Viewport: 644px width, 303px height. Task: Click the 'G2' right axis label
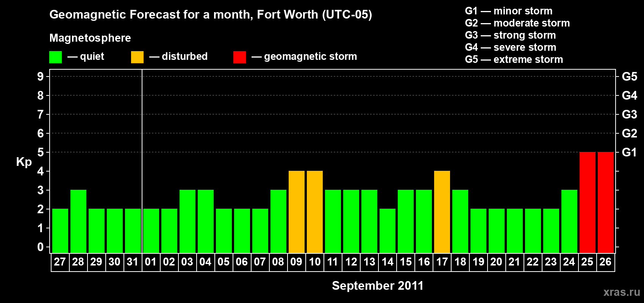[x=630, y=133]
